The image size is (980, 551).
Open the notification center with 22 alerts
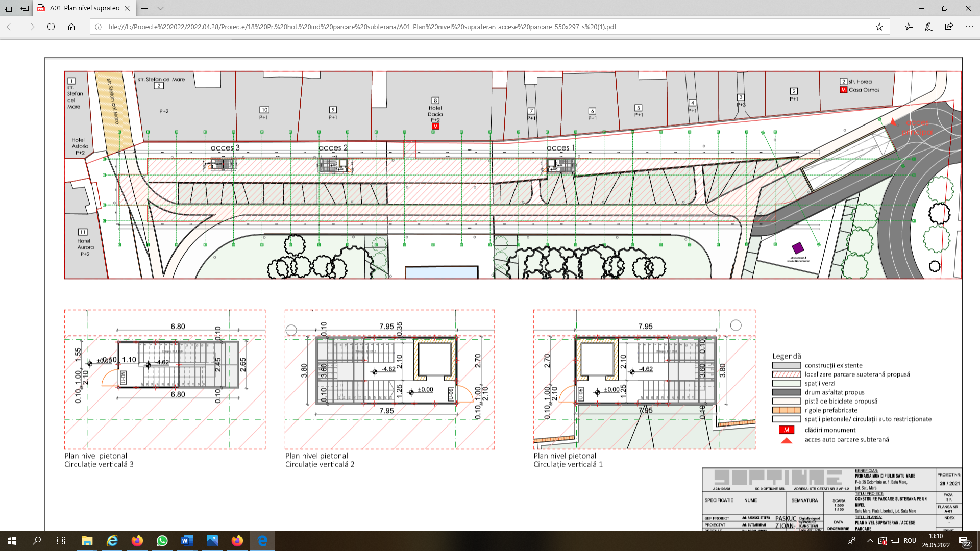coord(964,541)
